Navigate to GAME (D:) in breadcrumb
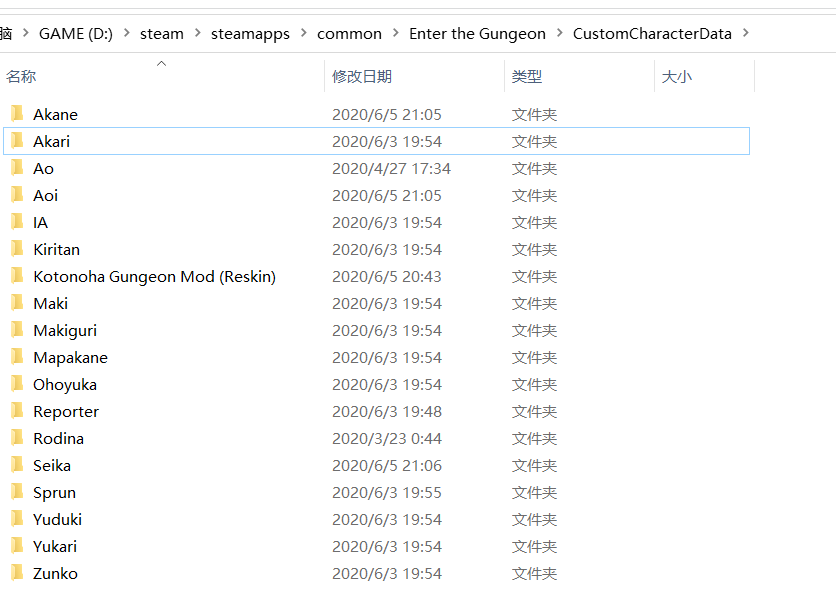 76,34
